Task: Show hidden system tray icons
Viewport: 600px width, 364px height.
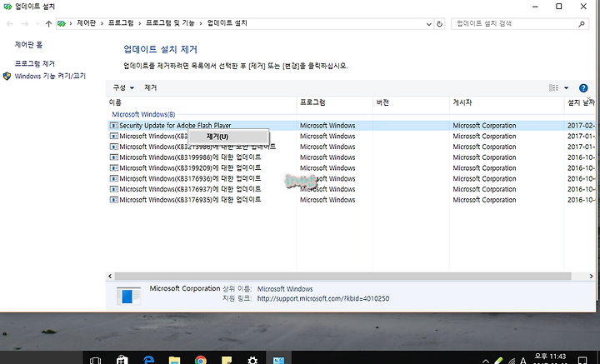Action: (486, 361)
